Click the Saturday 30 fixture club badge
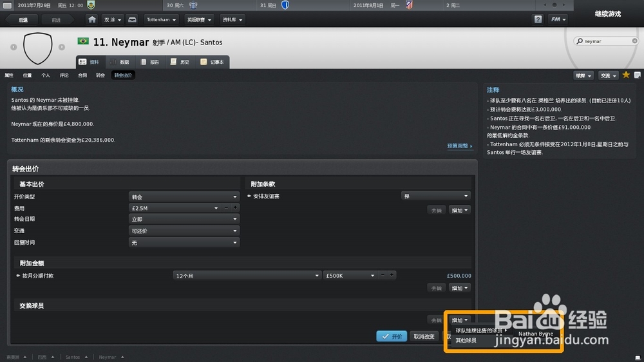 point(193,5)
